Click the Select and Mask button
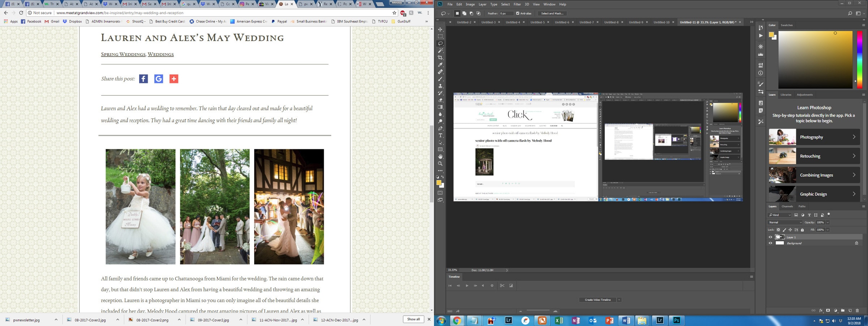 (552, 13)
